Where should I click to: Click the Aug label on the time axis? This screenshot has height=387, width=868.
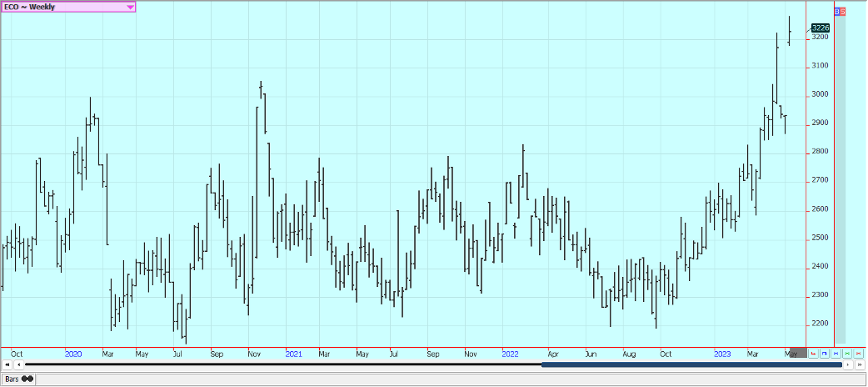coord(629,354)
